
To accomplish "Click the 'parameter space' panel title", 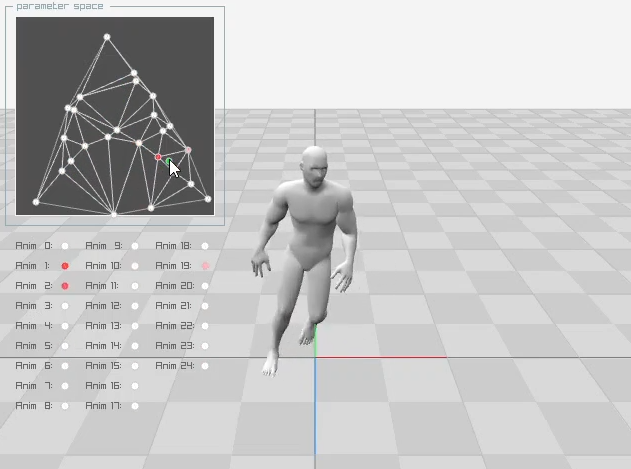I will pos(60,7).
